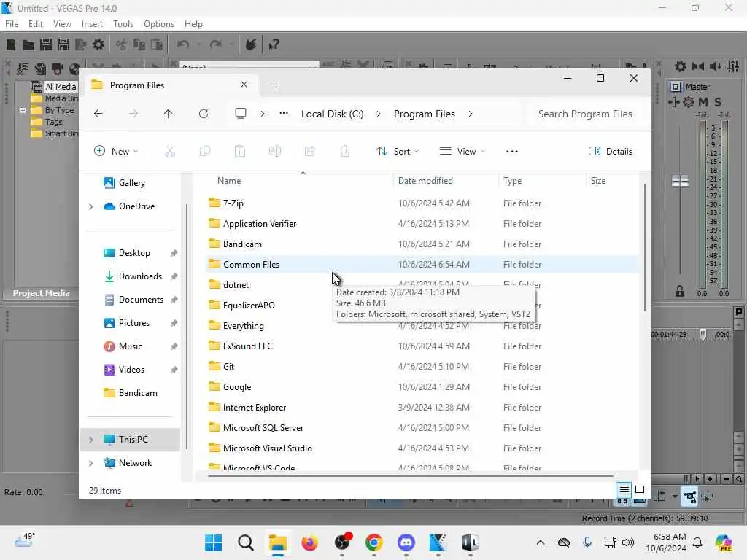Screen dimensions: 747x560
Task: Expand OneDrive in navigation pane
Action: (x=91, y=206)
